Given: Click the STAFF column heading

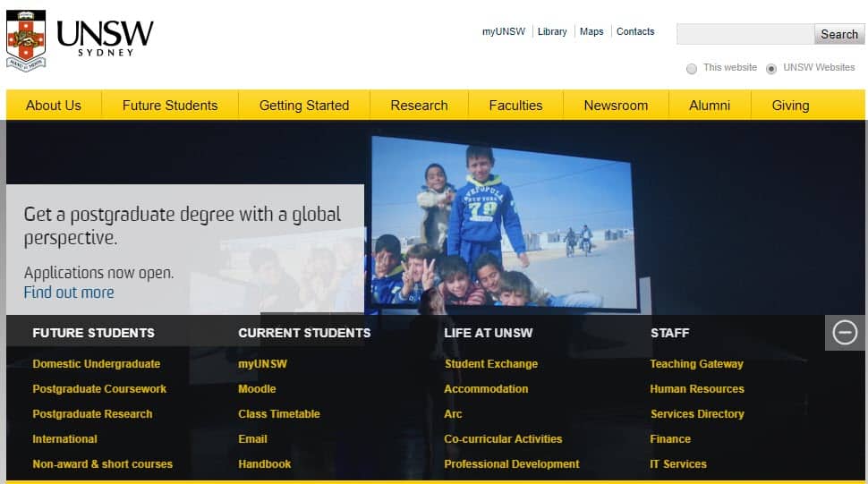Looking at the screenshot, I should pyautogui.click(x=670, y=333).
